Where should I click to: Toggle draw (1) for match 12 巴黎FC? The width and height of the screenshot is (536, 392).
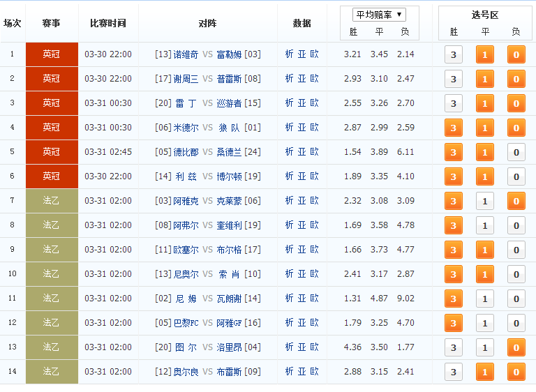coord(485,323)
